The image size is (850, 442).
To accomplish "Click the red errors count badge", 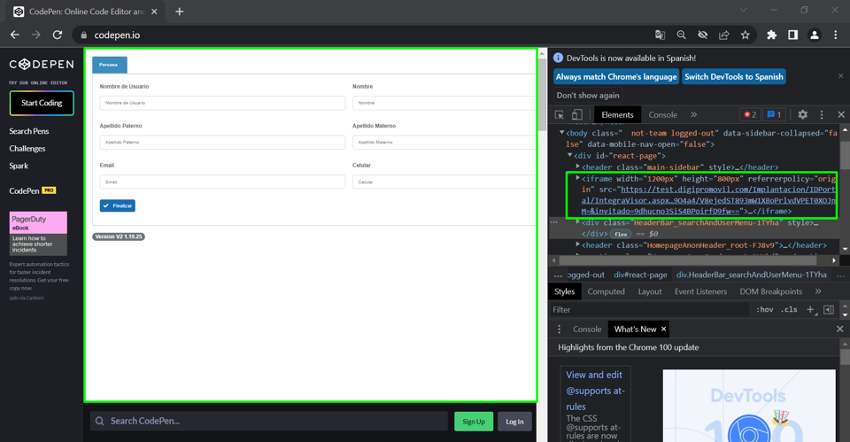I will pyautogui.click(x=749, y=115).
